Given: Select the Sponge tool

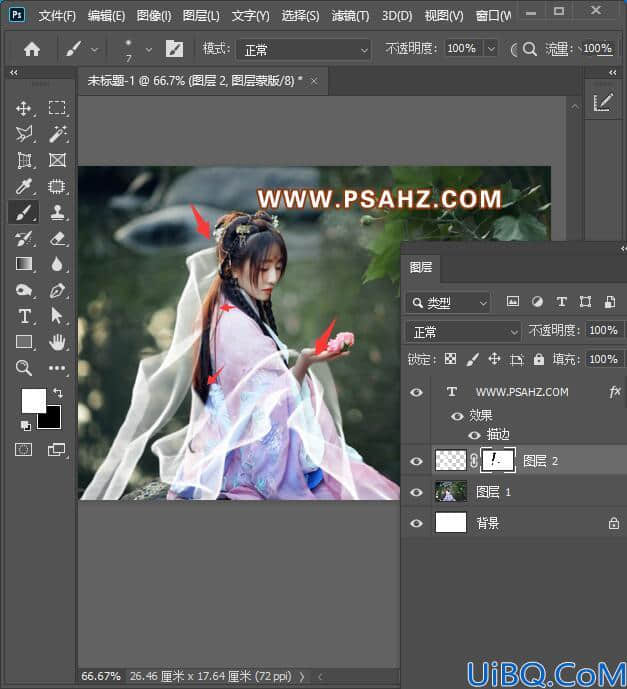Looking at the screenshot, I should (x=24, y=290).
